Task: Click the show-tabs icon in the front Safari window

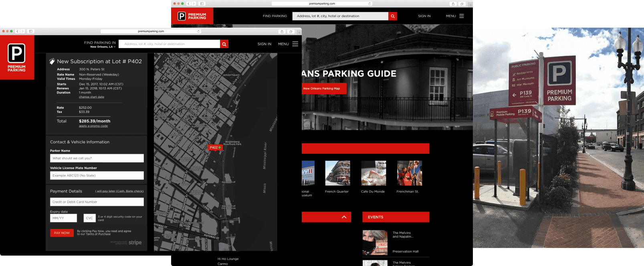Action: tap(291, 31)
